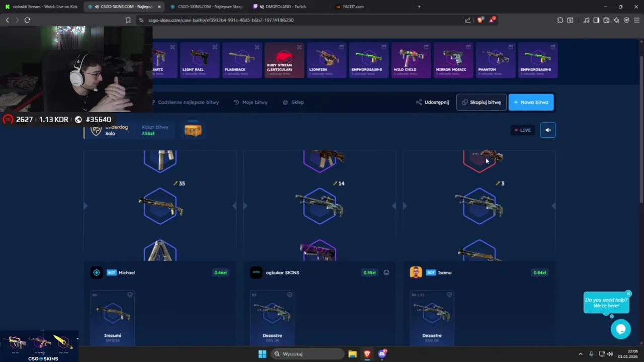Open the WILD CHILD drop card
The height and width of the screenshot is (362, 644).
(411, 60)
